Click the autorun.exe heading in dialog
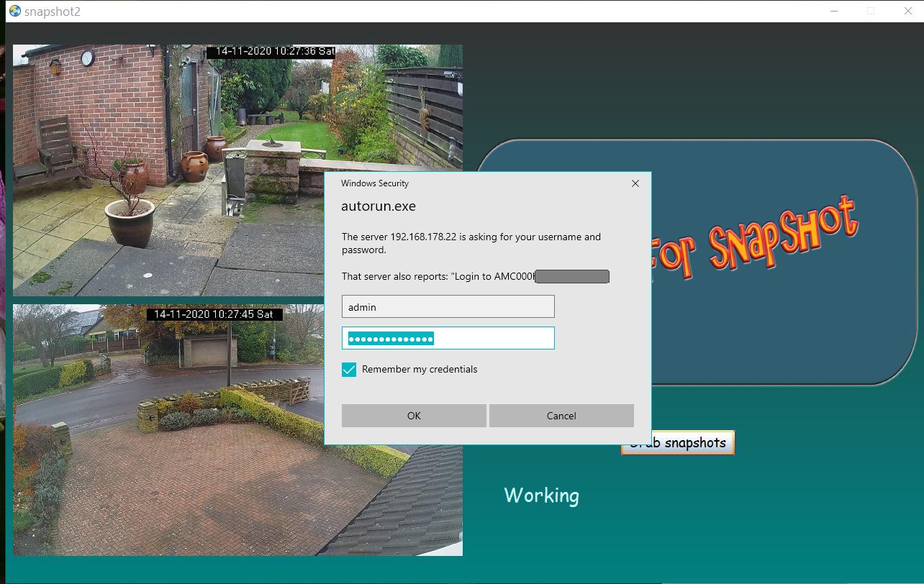Image resolution: width=924 pixels, height=584 pixels. [x=379, y=206]
